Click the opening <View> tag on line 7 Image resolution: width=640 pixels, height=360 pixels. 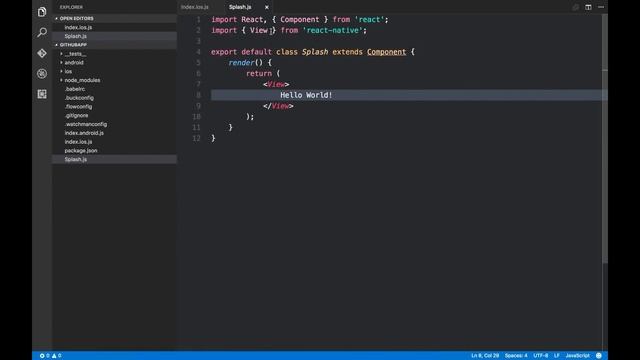(276, 84)
